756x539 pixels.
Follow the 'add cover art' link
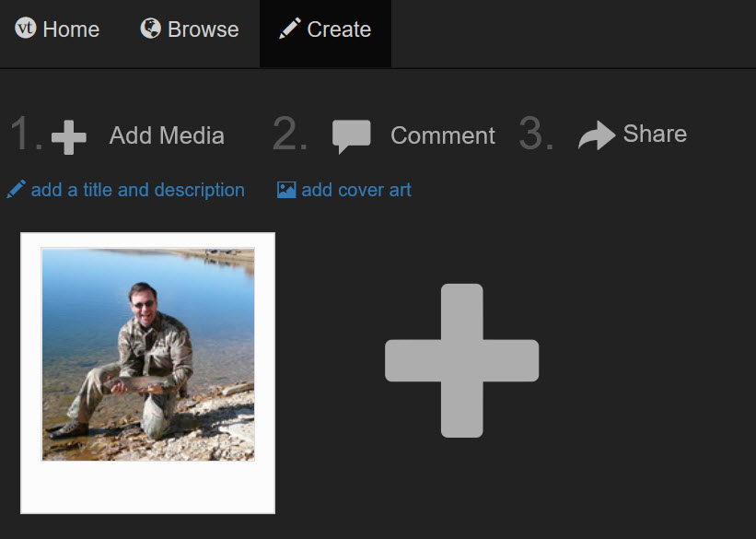(355, 190)
